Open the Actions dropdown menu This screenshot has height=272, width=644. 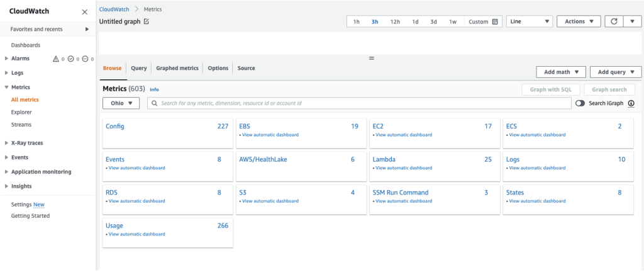(x=579, y=21)
